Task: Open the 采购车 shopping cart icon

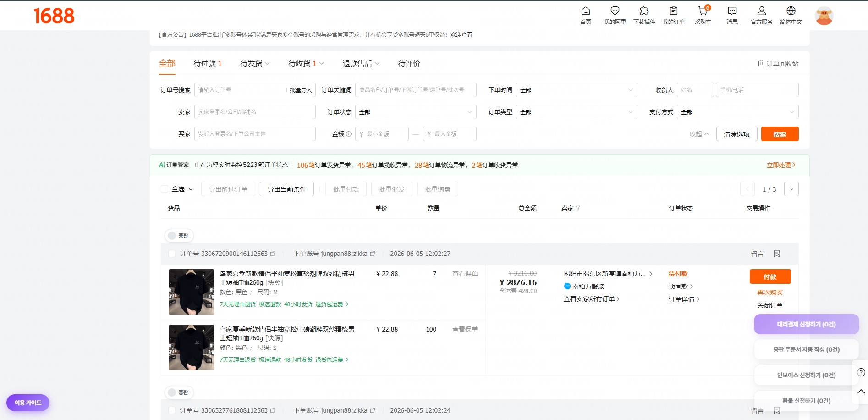Action: [703, 11]
